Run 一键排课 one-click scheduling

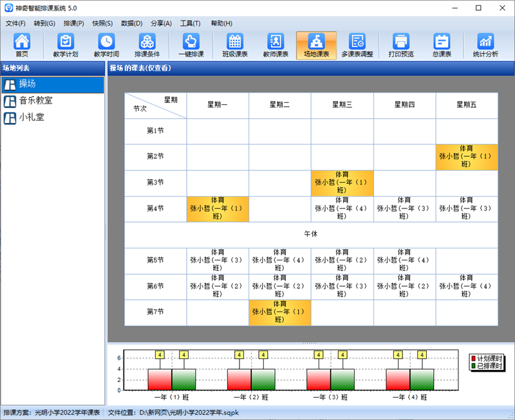click(x=191, y=45)
